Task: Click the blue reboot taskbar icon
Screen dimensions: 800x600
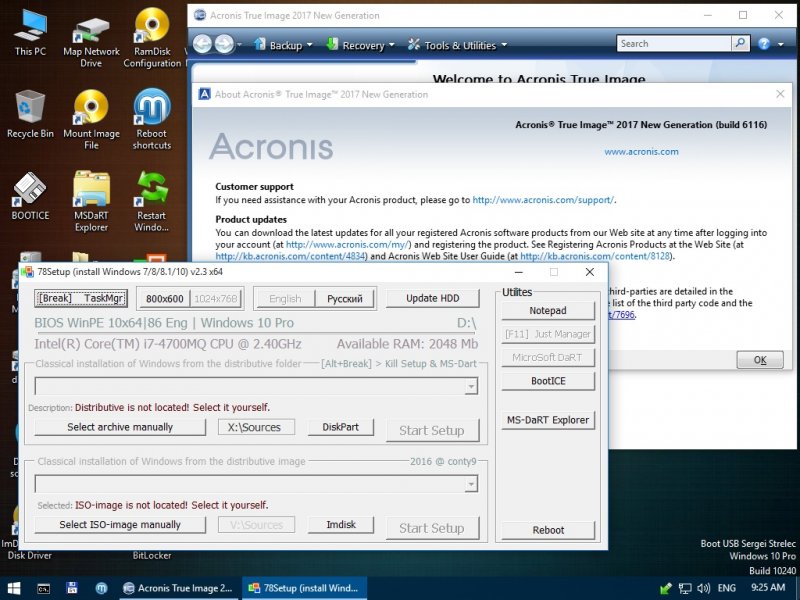Action: point(101,588)
